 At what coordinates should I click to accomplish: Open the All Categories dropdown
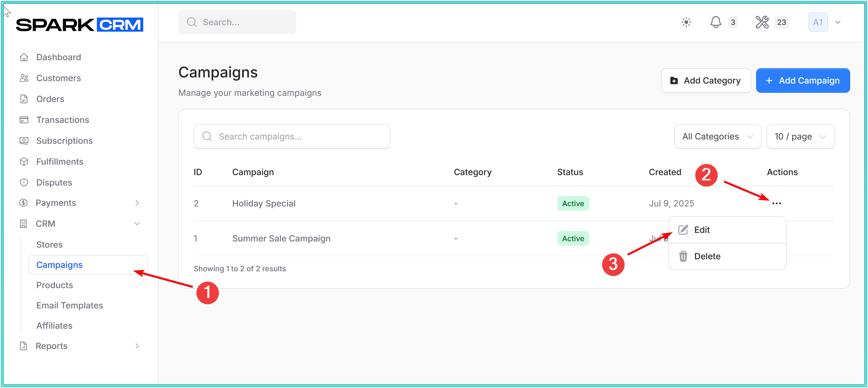point(717,136)
